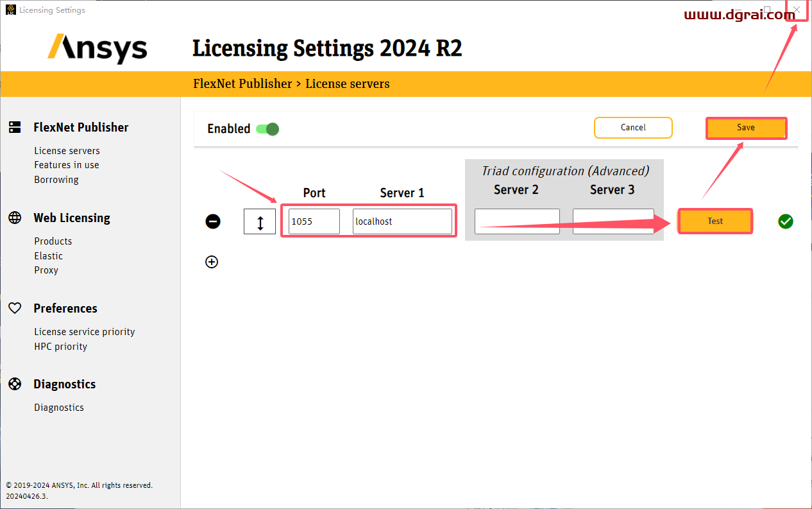
Task: Open License service priority page
Action: coord(85,332)
